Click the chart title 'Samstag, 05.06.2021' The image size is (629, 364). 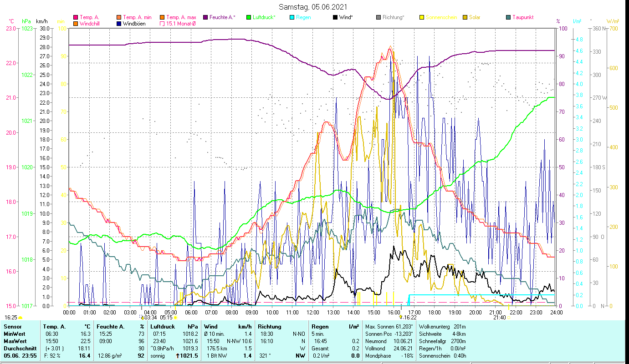click(x=313, y=7)
